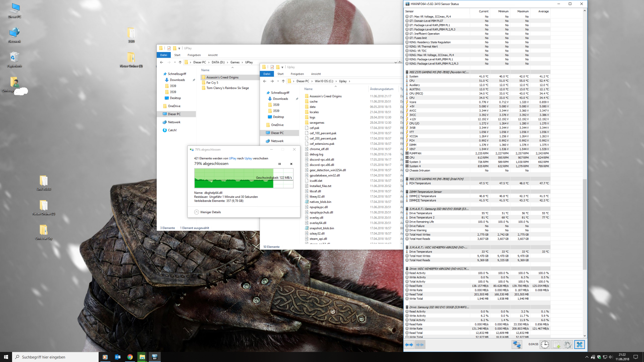Select the Far Cry 5 folder
Viewport: 644px width, 362px height.
coord(212,83)
